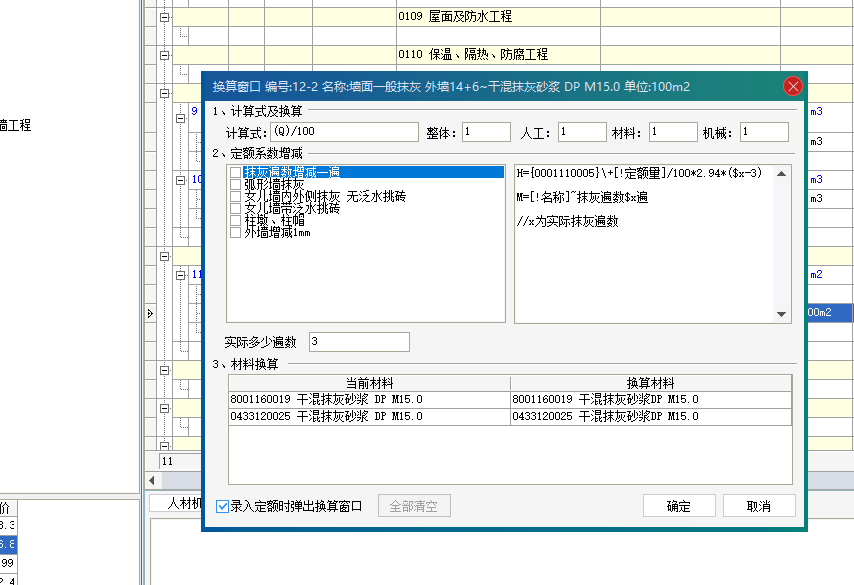Collapse tree node of item 10
This screenshot has width=854, height=585.
click(x=181, y=180)
